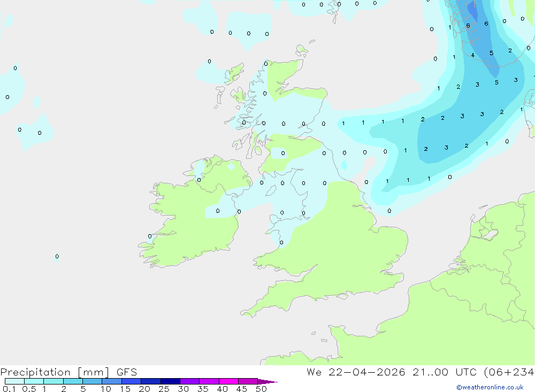The width and height of the screenshot is (535, 392).
Task: Click the "20" scale label
Action: point(144,389)
